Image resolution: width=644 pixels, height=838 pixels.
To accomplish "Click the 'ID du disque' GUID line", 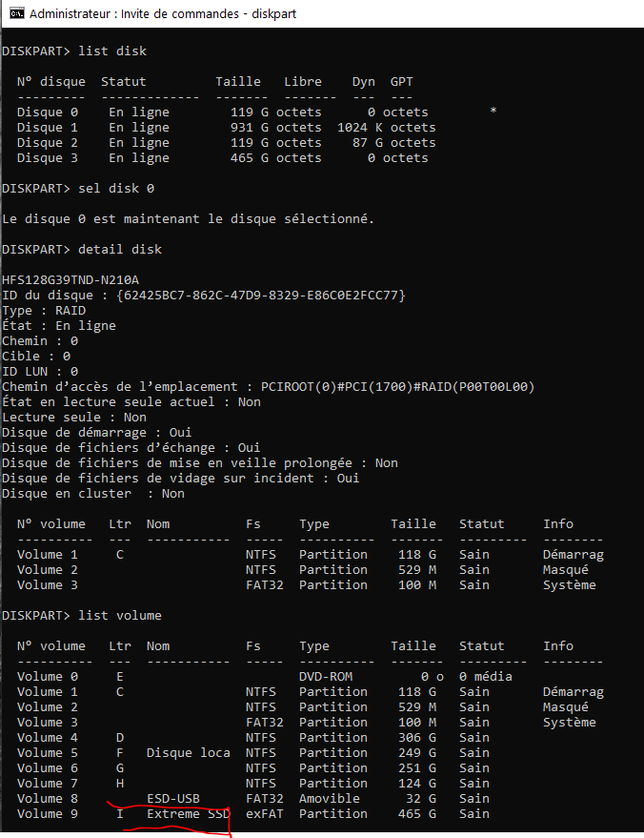I will 204,296.
